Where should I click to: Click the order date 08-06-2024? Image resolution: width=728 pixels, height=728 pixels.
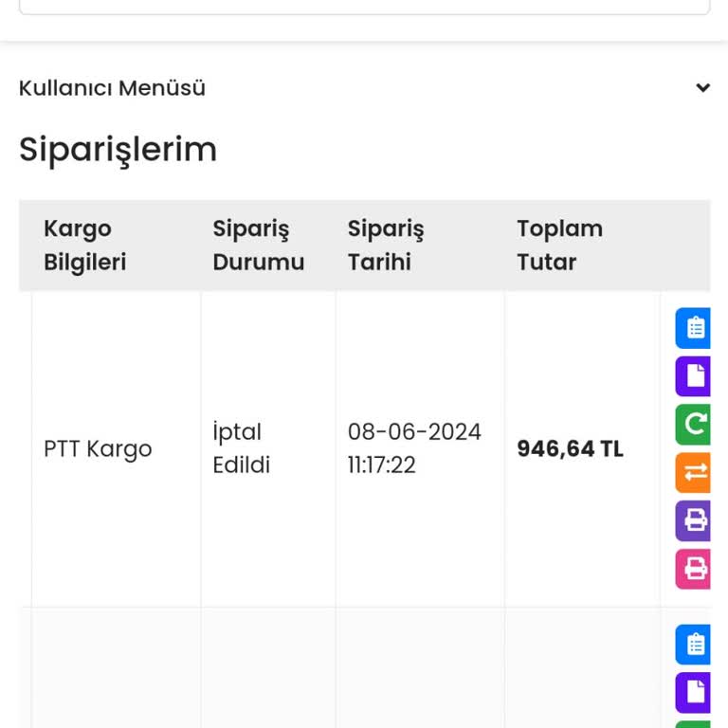[414, 432]
